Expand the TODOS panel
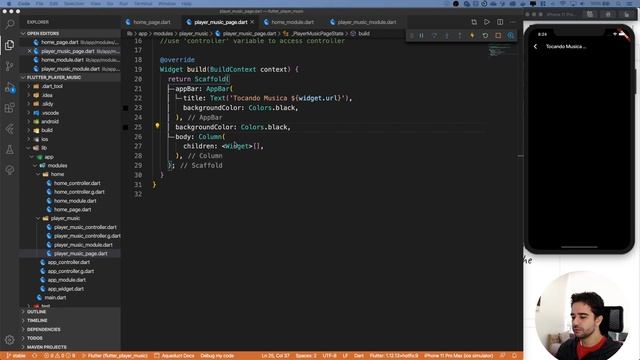The height and width of the screenshot is (360, 640). (70, 338)
